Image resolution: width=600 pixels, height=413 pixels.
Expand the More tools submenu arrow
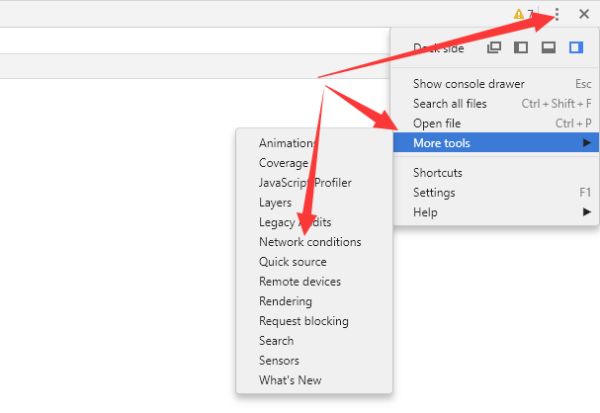pos(586,143)
